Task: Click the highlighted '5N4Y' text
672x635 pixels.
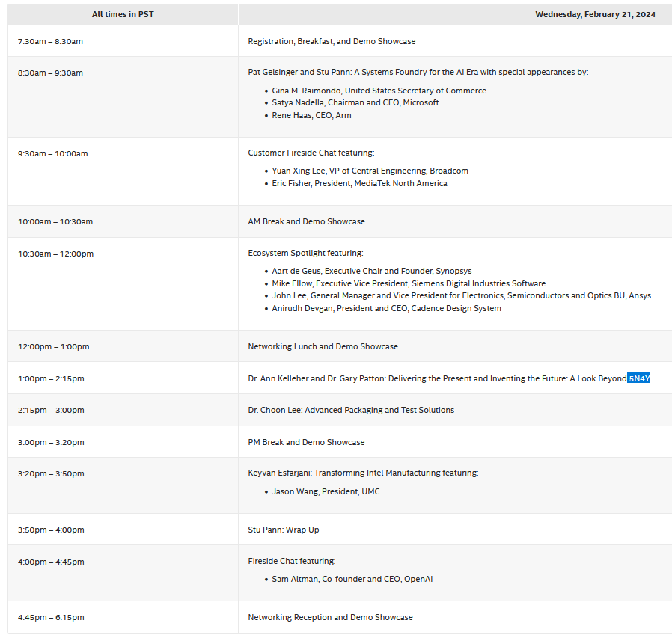Action: (639, 378)
